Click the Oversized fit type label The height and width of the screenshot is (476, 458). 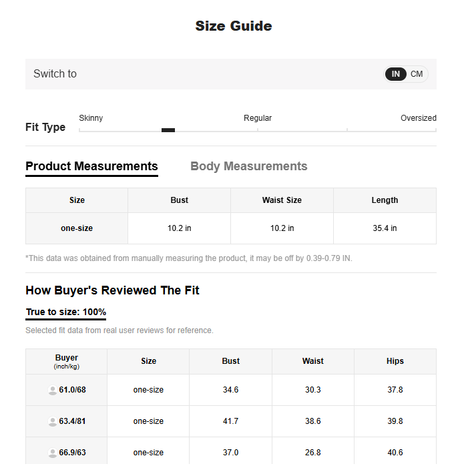pyautogui.click(x=418, y=118)
